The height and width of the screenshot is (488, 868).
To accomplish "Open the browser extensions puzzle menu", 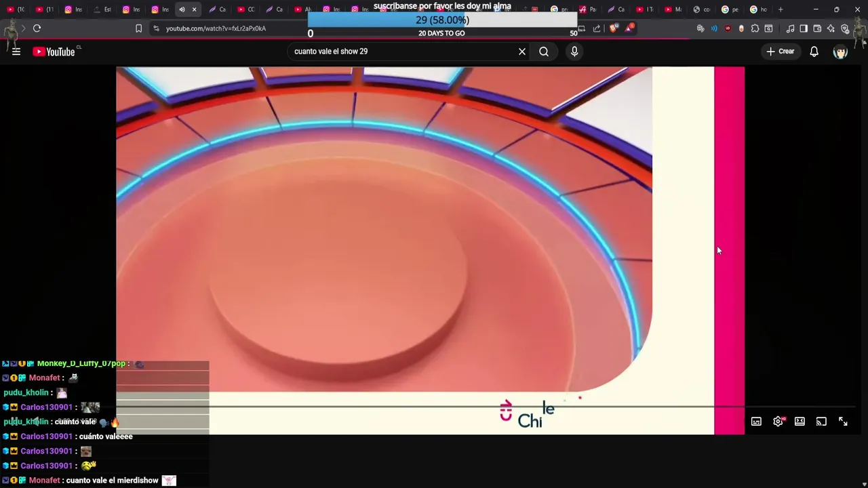I will [x=755, y=28].
